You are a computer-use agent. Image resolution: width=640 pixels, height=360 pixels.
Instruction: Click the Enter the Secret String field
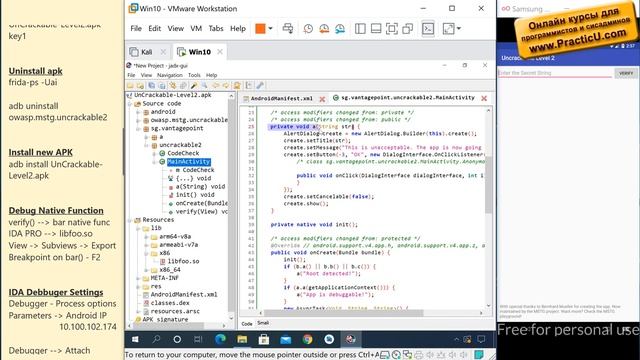[555, 73]
